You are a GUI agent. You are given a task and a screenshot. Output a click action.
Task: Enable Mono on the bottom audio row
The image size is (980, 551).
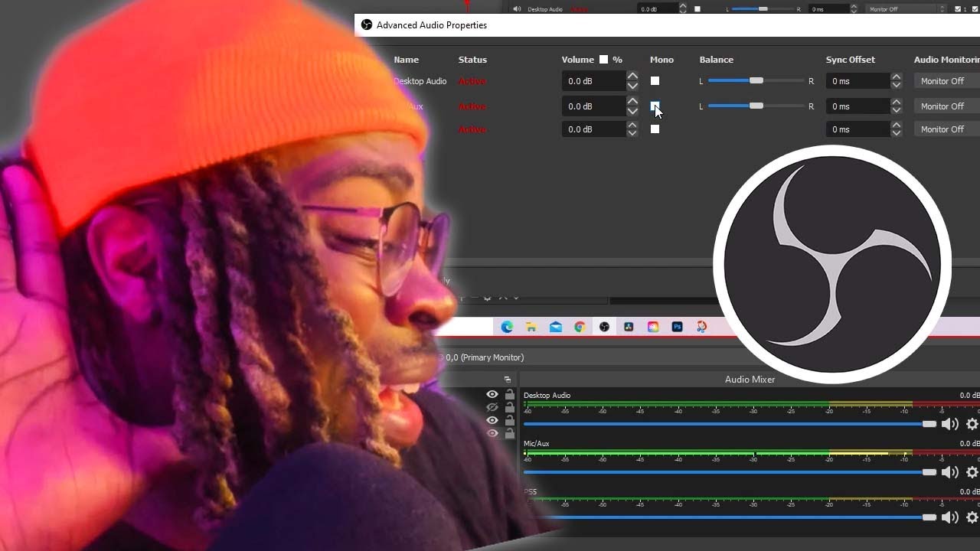655,129
